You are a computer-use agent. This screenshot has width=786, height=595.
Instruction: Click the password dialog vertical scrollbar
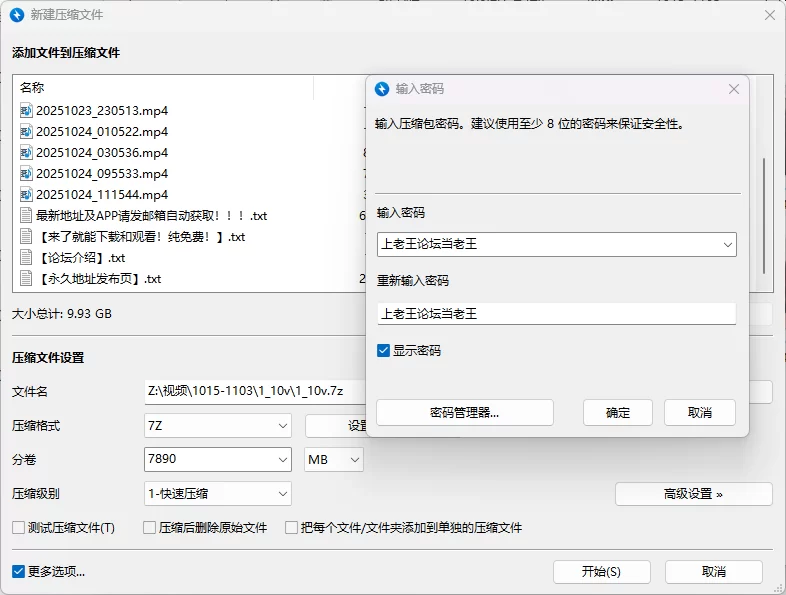(764, 215)
